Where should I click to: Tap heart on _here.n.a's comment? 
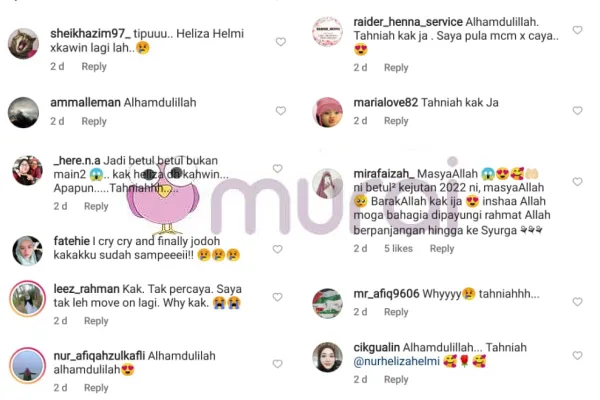[277, 168]
